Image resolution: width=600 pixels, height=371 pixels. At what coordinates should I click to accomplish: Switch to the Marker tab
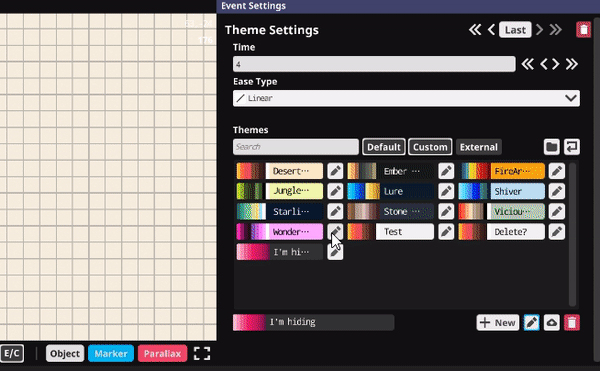pos(111,353)
